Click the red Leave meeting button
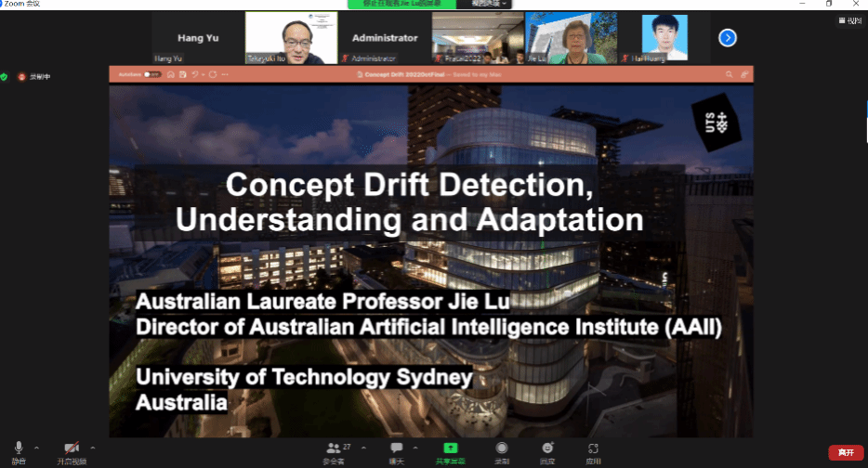The width and height of the screenshot is (868, 468). pyautogui.click(x=845, y=452)
